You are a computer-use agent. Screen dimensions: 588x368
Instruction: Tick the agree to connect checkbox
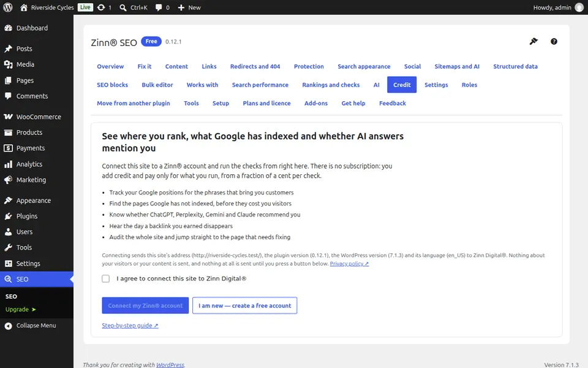[106, 278]
